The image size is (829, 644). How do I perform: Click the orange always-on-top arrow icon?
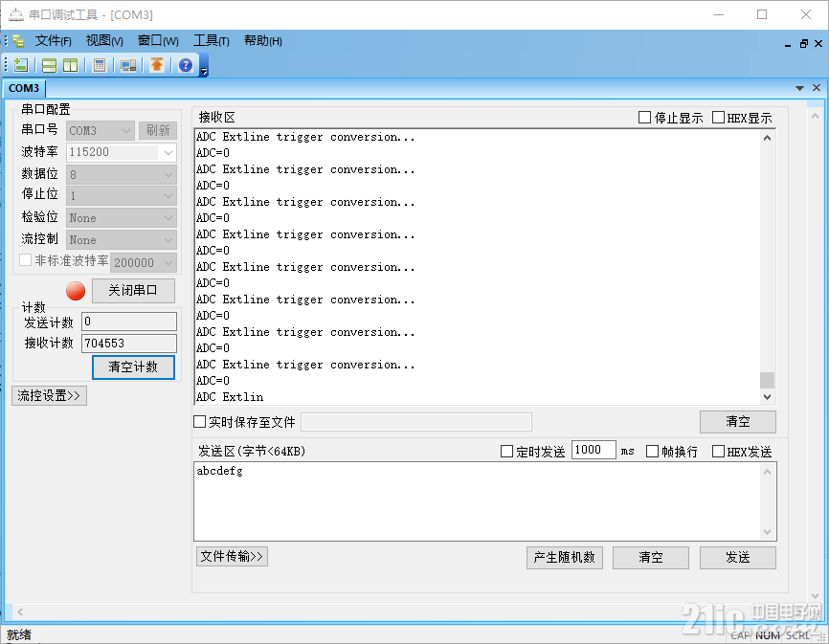[x=156, y=65]
